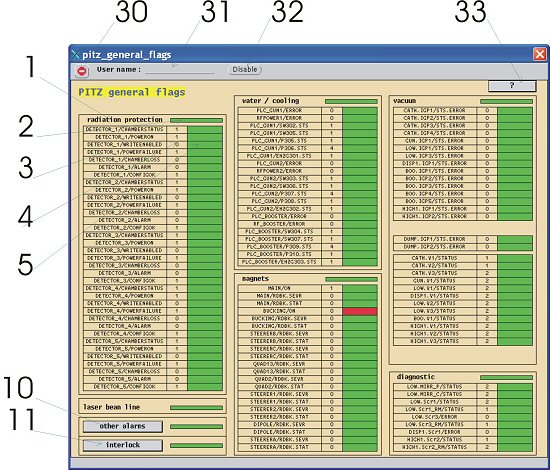The width and height of the screenshot is (550, 470).
Task: Open help with the question mark button
Action: 512,85
